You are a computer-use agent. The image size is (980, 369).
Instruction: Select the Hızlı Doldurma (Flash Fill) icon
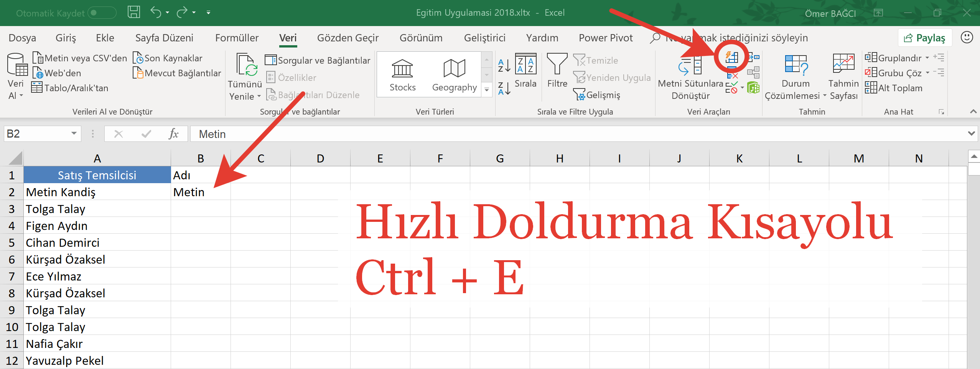[732, 57]
